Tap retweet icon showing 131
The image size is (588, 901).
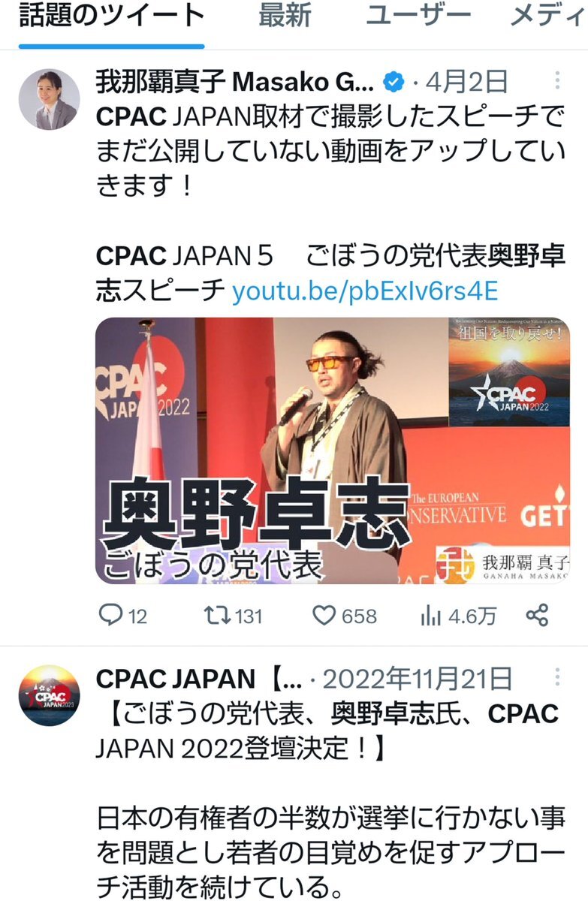(217, 616)
